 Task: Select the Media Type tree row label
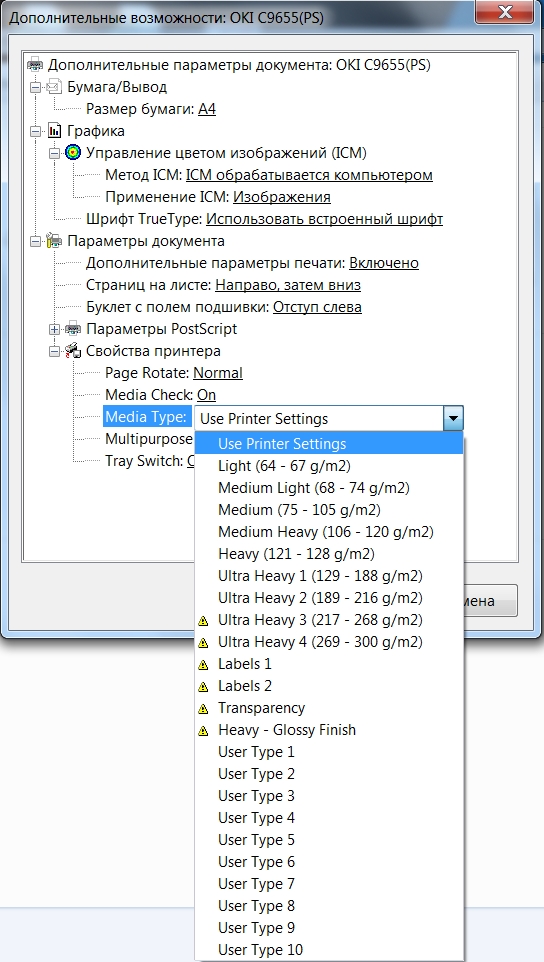click(x=146, y=417)
